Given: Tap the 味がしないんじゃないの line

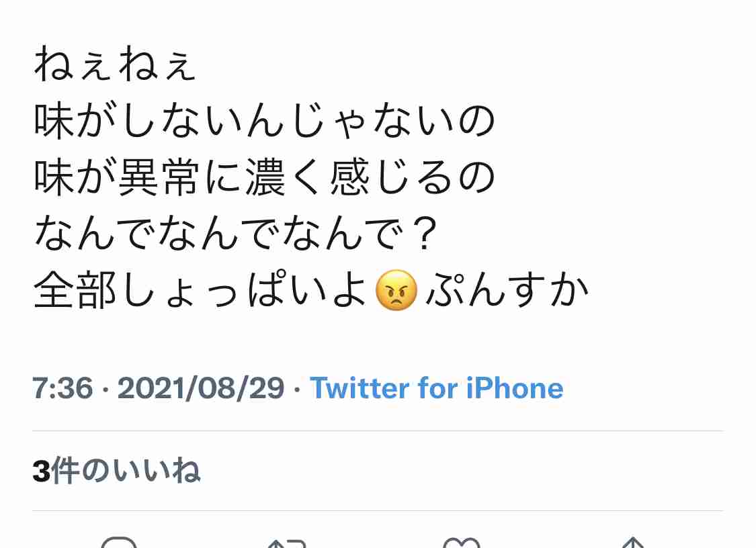Looking at the screenshot, I should 264,120.
